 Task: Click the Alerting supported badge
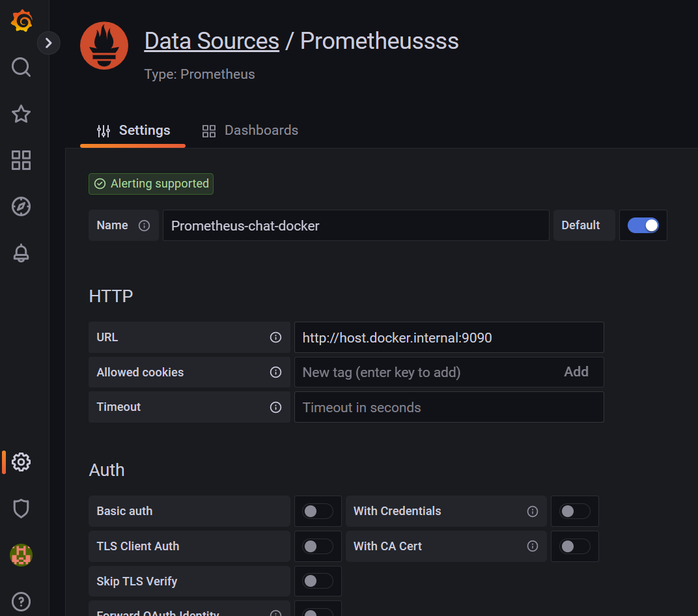point(151,184)
